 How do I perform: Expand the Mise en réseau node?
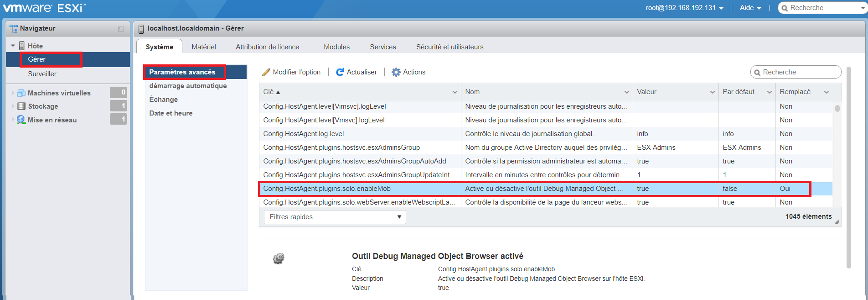tap(13, 120)
